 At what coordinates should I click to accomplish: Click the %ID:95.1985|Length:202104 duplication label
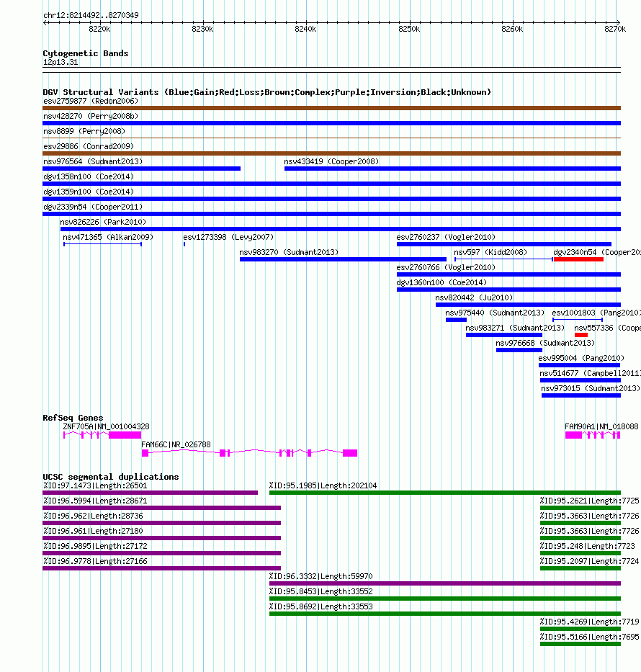tap(323, 486)
